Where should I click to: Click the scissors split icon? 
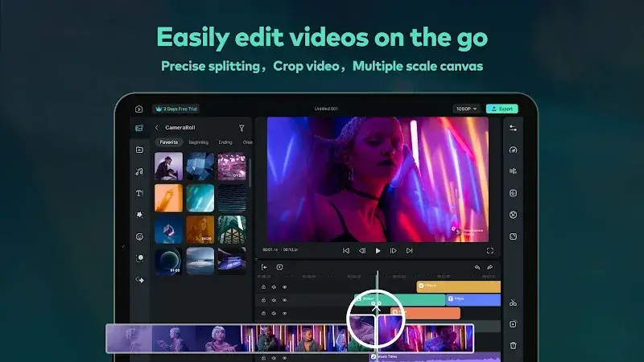click(513, 302)
